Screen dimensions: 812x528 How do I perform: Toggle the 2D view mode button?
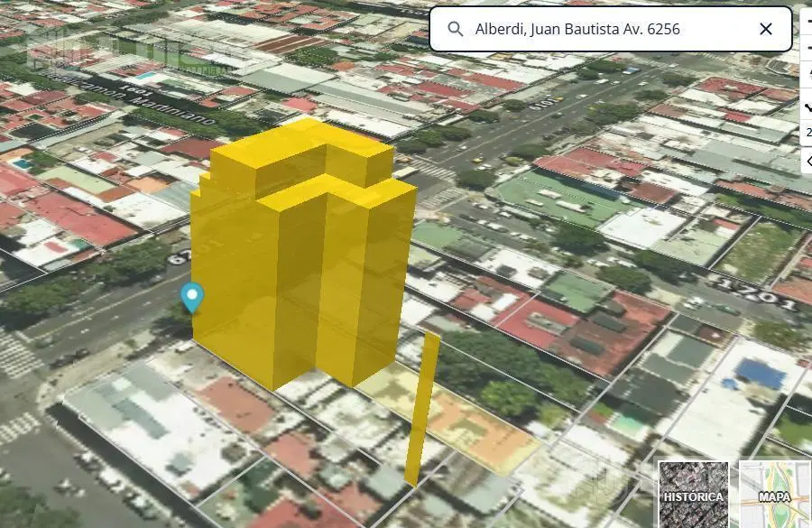pyautogui.click(x=807, y=133)
